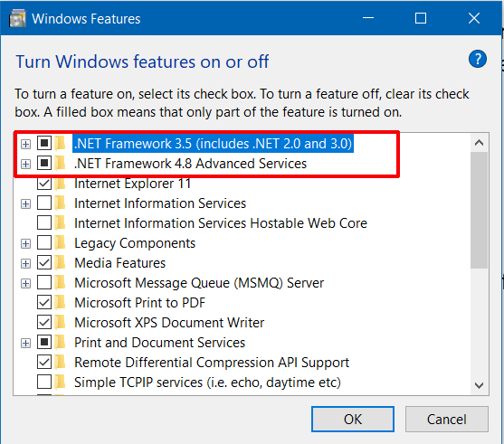The height and width of the screenshot is (444, 504).
Task: Select Internet Information Services Hostable Web Core item
Action: click(221, 223)
